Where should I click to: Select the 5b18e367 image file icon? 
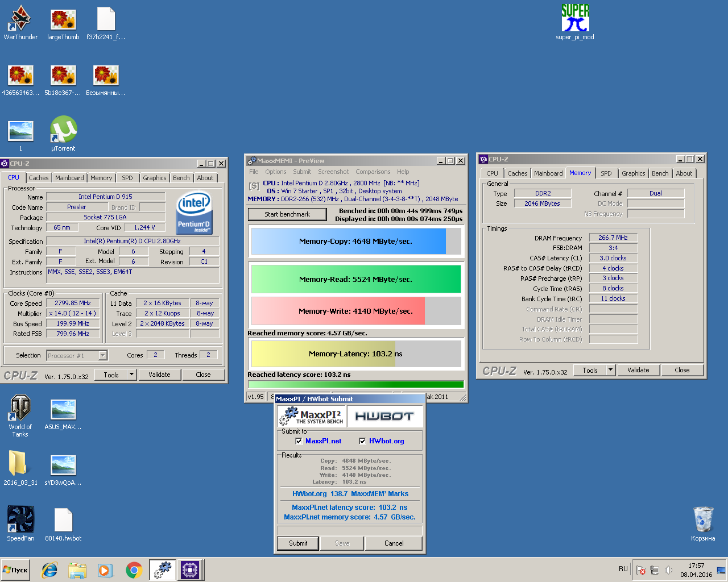coord(63,78)
